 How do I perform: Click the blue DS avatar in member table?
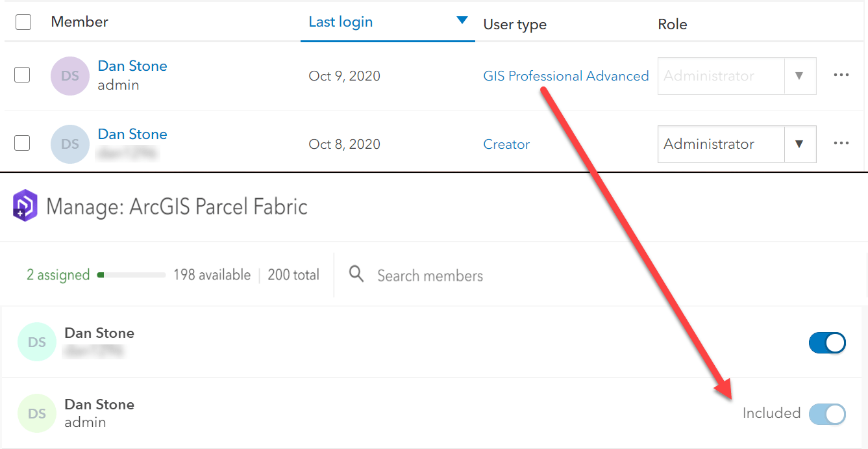coord(69,144)
